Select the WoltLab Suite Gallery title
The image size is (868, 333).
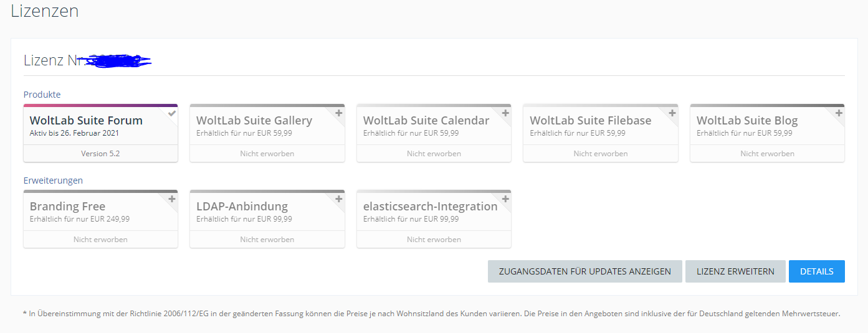pos(254,121)
